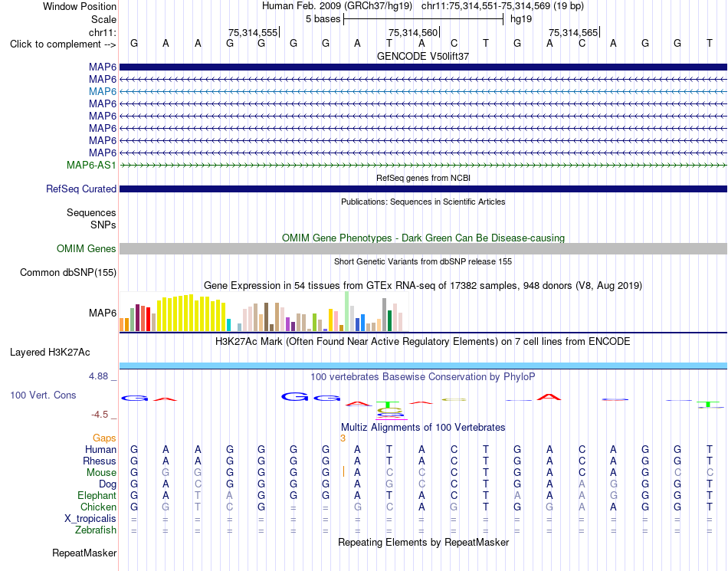Image resolution: width=728 pixels, height=571 pixels.
Task: Click the 75,314,560 ruler position
Action: (x=413, y=32)
